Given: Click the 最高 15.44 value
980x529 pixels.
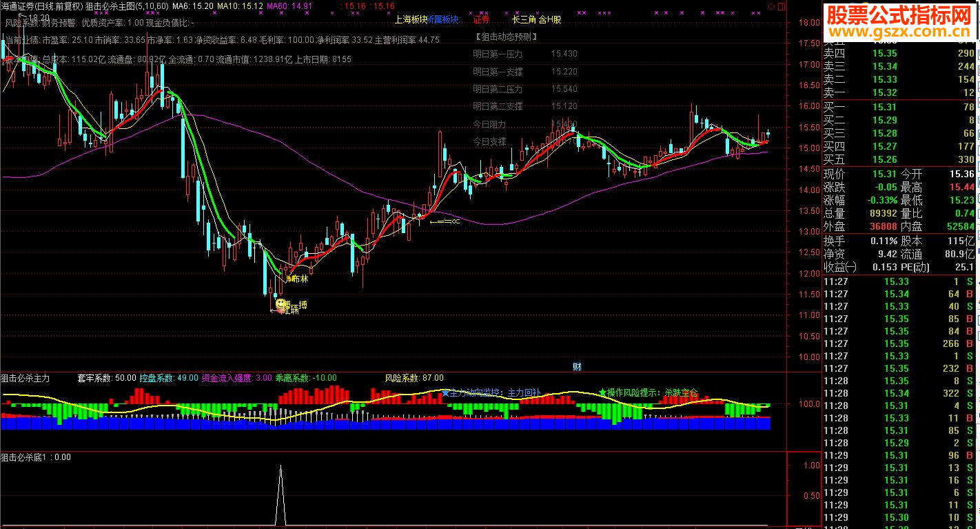Looking at the screenshot, I should click(x=961, y=187).
